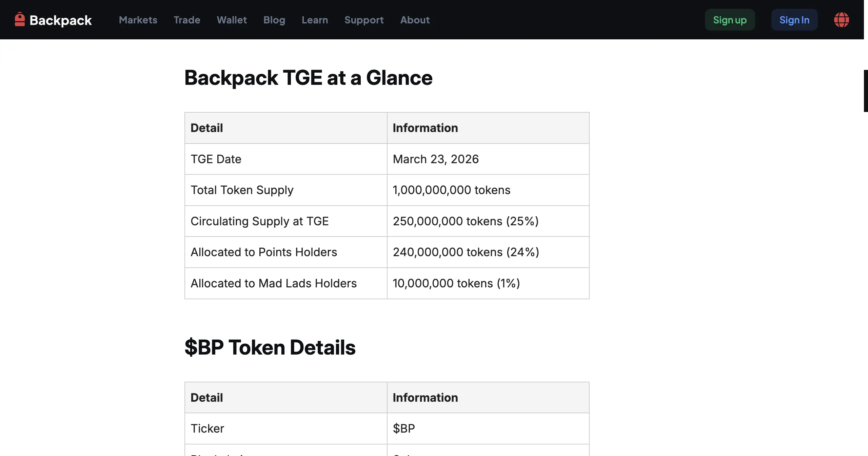Click the blue Sign In button
The height and width of the screenshot is (456, 868).
794,20
